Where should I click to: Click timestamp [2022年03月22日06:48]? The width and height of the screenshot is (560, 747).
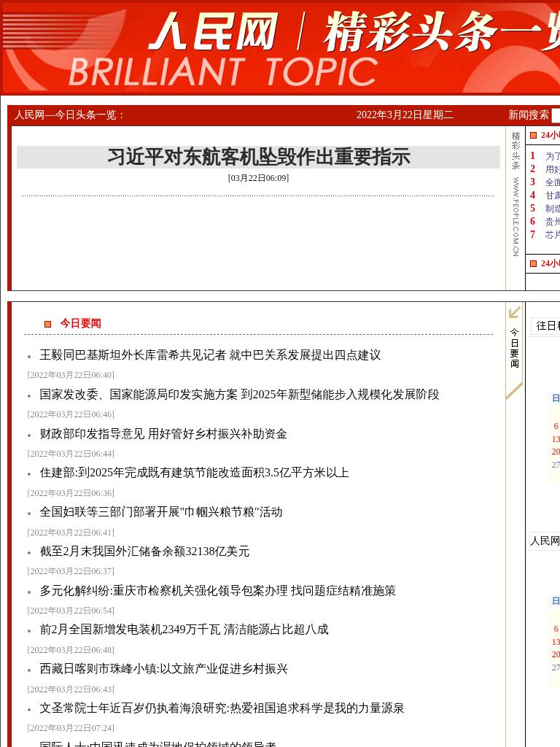point(71,650)
